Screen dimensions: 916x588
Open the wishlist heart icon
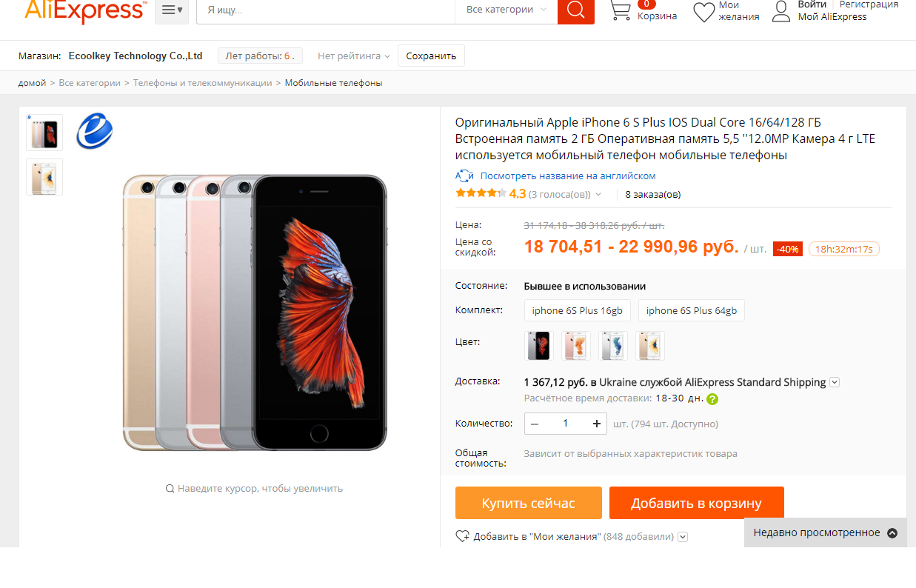[703, 13]
